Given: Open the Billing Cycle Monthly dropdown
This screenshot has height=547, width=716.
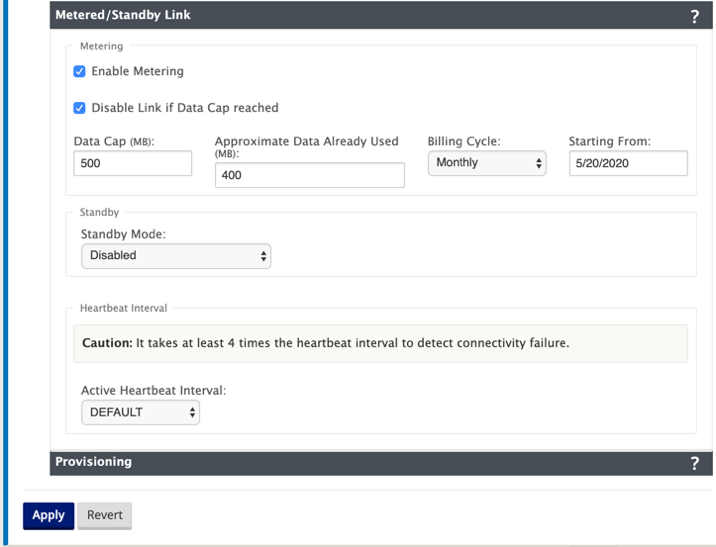Looking at the screenshot, I should (487, 163).
